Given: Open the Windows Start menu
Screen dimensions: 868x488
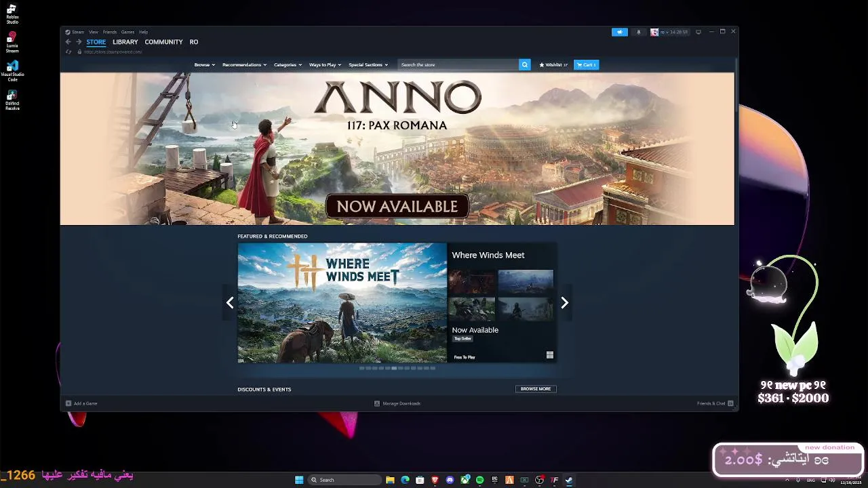Looking at the screenshot, I should [299, 480].
